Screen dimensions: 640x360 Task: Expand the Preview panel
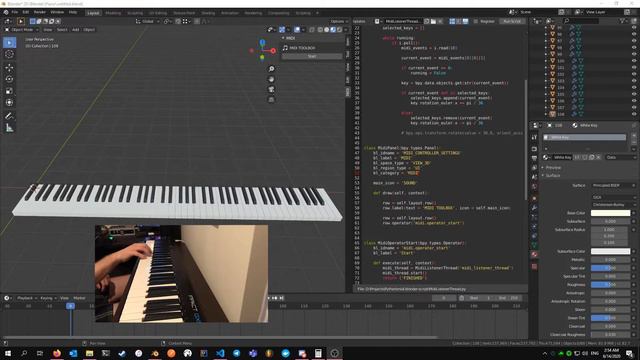(x=553, y=167)
